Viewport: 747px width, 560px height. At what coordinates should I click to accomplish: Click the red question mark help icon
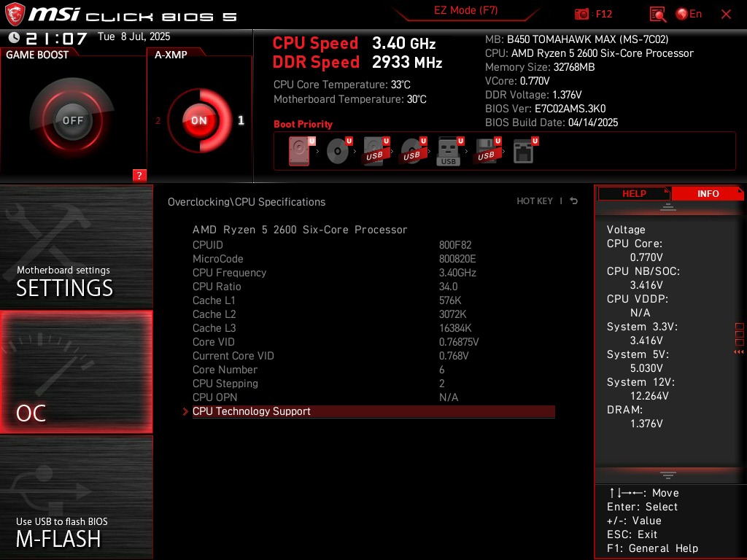click(139, 175)
